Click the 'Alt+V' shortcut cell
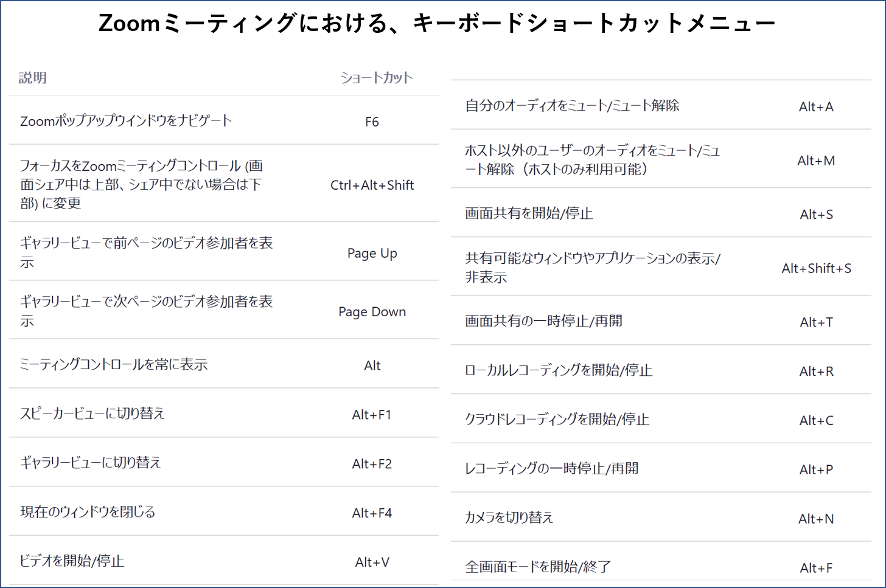This screenshot has height=588, width=886. [372, 562]
